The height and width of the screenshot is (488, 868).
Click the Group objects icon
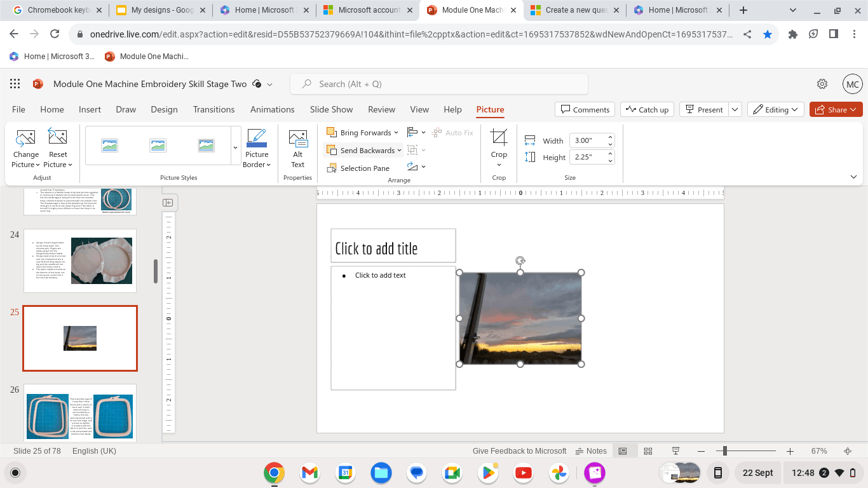click(412, 150)
